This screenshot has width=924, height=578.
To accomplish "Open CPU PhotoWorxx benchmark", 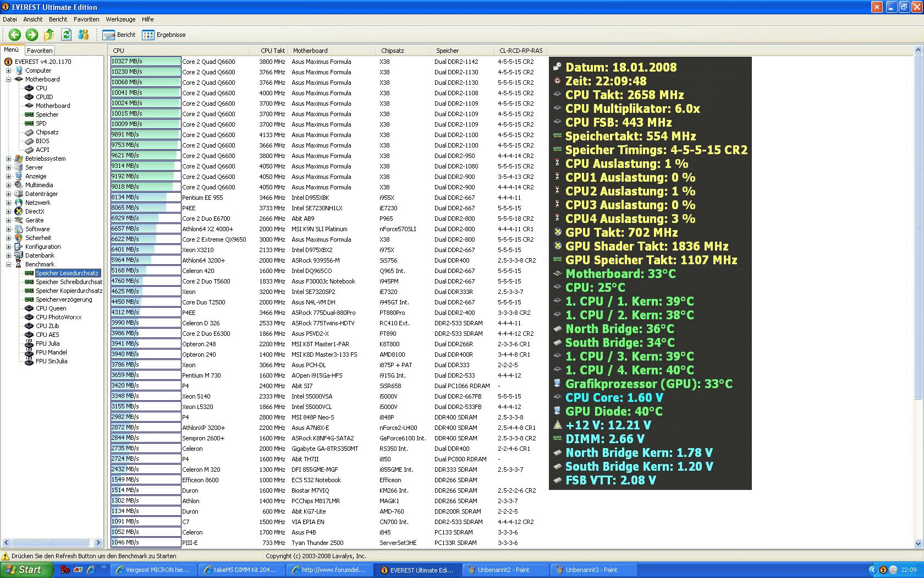I will point(58,317).
